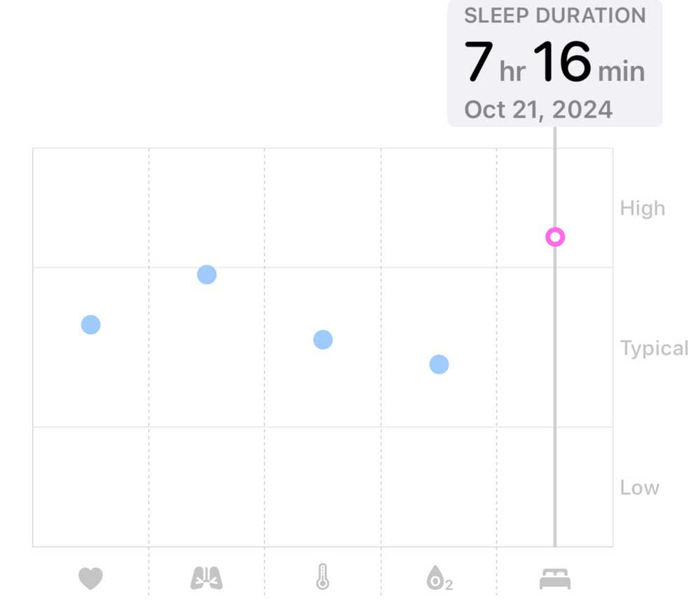Tap the High range axis label
This screenshot has width=700, height=615.
[x=642, y=208]
